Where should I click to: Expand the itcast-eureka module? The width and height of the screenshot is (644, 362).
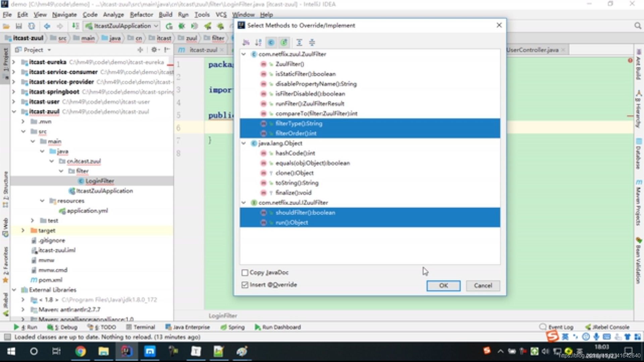(14, 62)
